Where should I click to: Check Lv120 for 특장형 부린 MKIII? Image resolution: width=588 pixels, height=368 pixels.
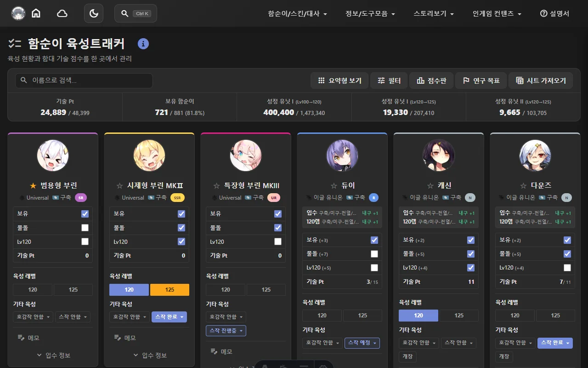278,241
